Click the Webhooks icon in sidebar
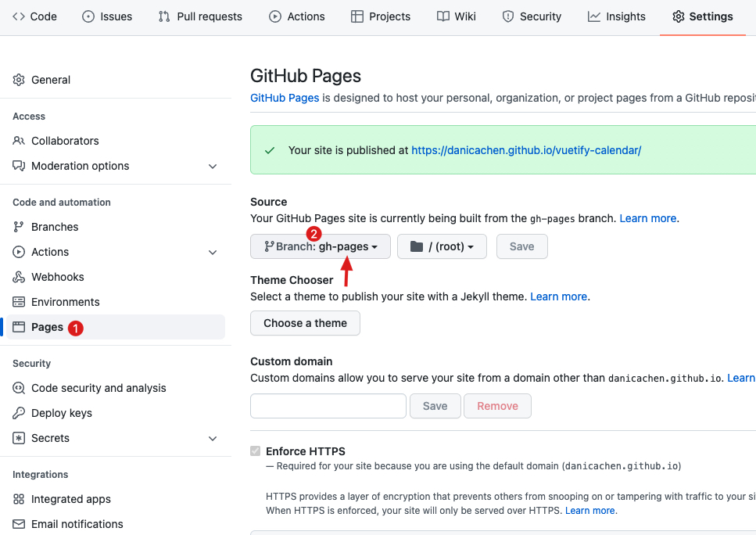The width and height of the screenshot is (756, 535). tap(19, 277)
